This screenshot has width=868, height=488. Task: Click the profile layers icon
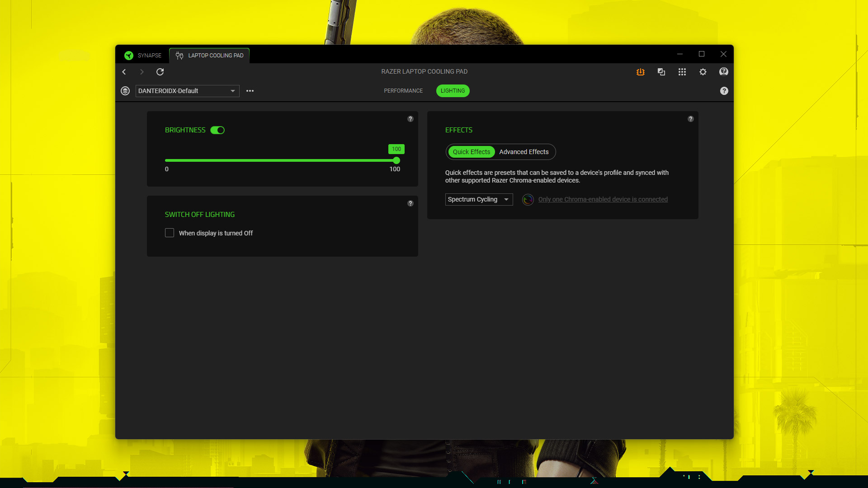tap(125, 91)
